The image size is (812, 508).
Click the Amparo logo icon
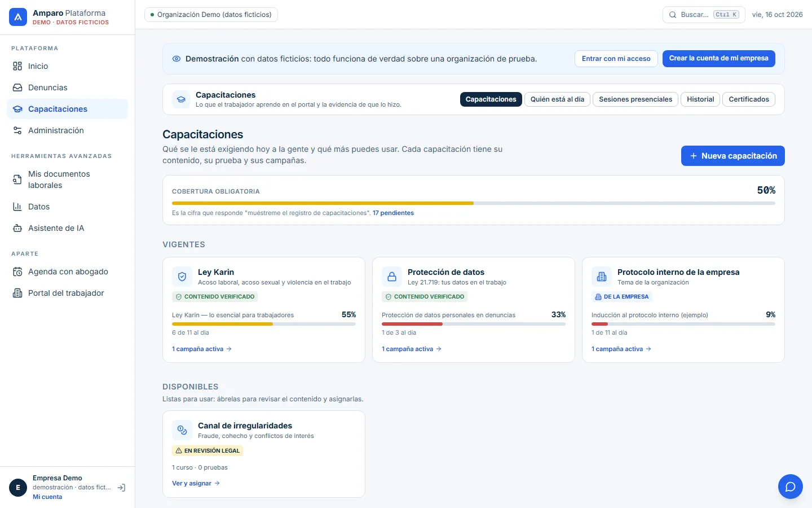tap(18, 17)
